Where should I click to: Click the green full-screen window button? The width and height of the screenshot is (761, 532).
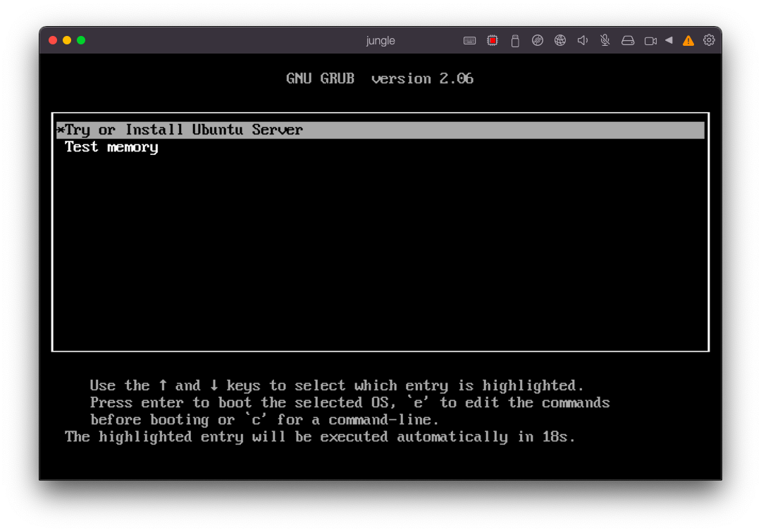(x=81, y=40)
